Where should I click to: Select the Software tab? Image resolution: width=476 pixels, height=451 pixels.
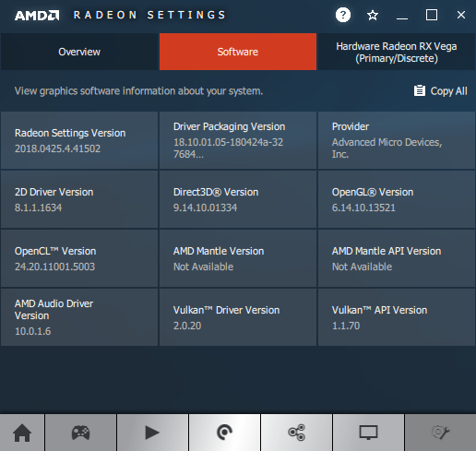238,52
